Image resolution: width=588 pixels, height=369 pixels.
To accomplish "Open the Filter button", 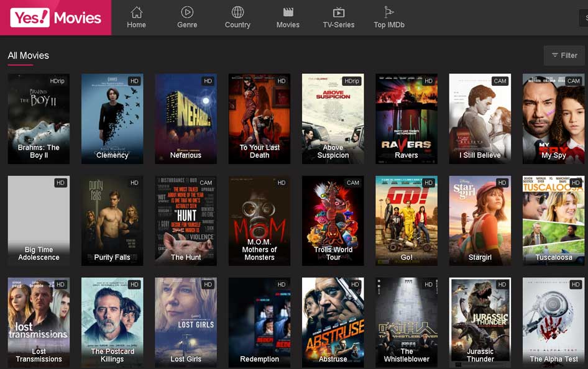I will click(x=564, y=55).
